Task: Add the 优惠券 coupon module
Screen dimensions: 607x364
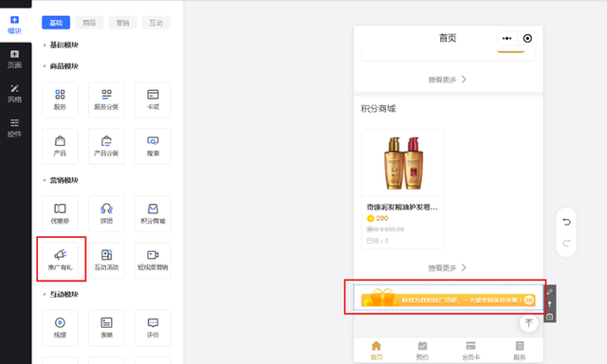Action: 60,214
